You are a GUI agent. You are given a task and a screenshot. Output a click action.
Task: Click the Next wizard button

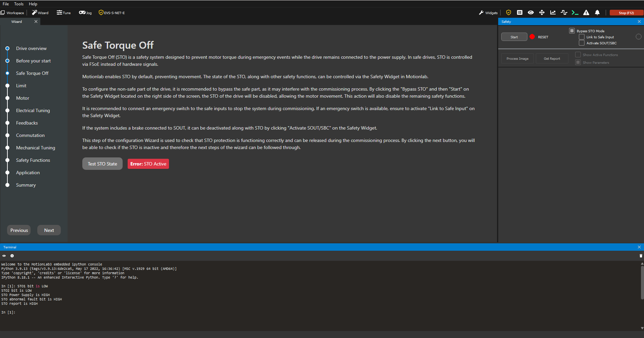[49, 230]
